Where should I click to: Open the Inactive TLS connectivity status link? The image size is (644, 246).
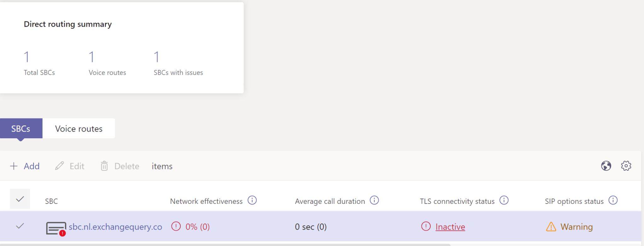(x=450, y=226)
